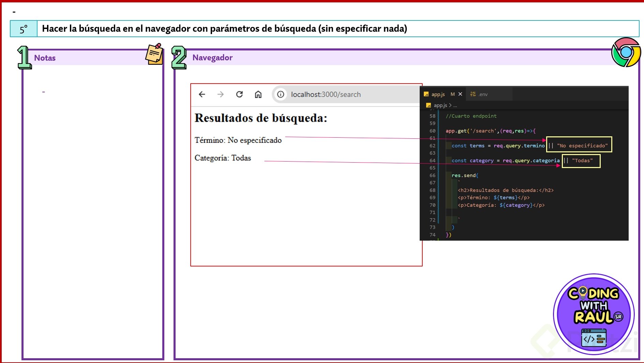Go to the browser home page
Viewport: 644px width, 363px height.
pyautogui.click(x=258, y=94)
